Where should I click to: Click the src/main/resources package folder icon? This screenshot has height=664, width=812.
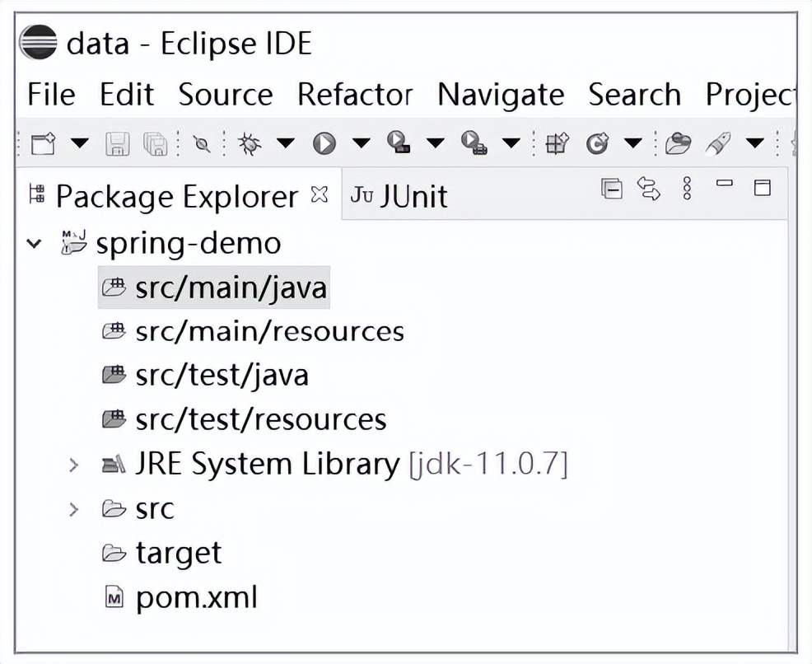click(114, 331)
